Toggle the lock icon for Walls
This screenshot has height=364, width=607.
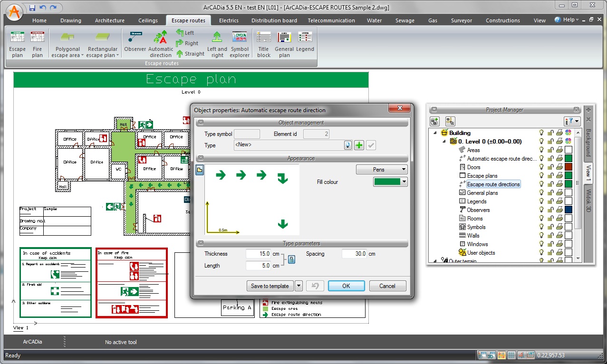(x=550, y=236)
